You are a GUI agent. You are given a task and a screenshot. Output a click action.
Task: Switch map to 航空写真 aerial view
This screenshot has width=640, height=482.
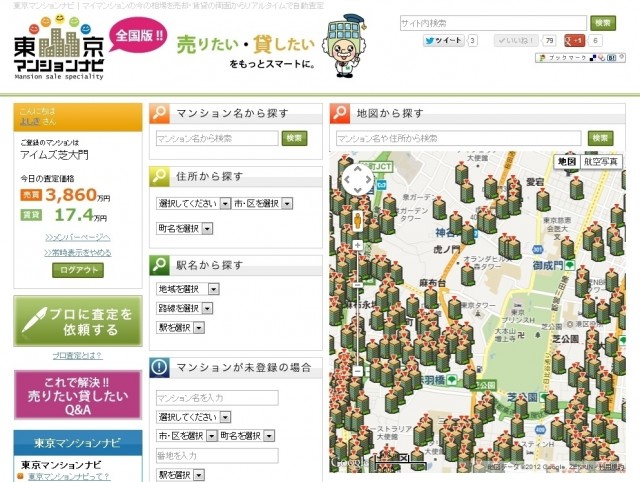(x=601, y=161)
